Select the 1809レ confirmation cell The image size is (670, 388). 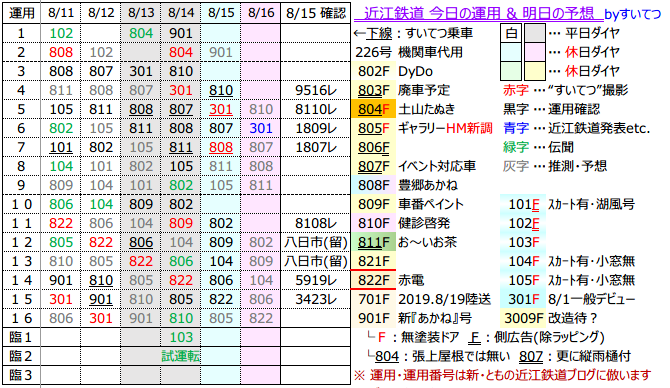[x=316, y=128]
